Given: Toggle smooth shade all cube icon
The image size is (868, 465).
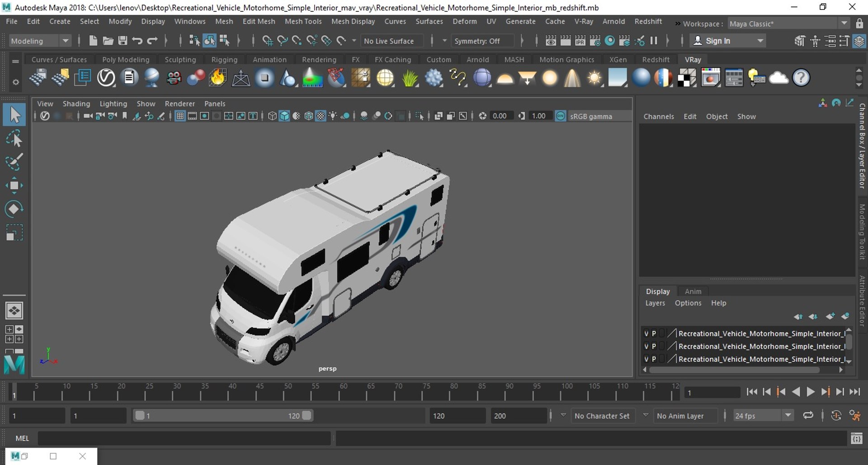Looking at the screenshot, I should [x=284, y=116].
